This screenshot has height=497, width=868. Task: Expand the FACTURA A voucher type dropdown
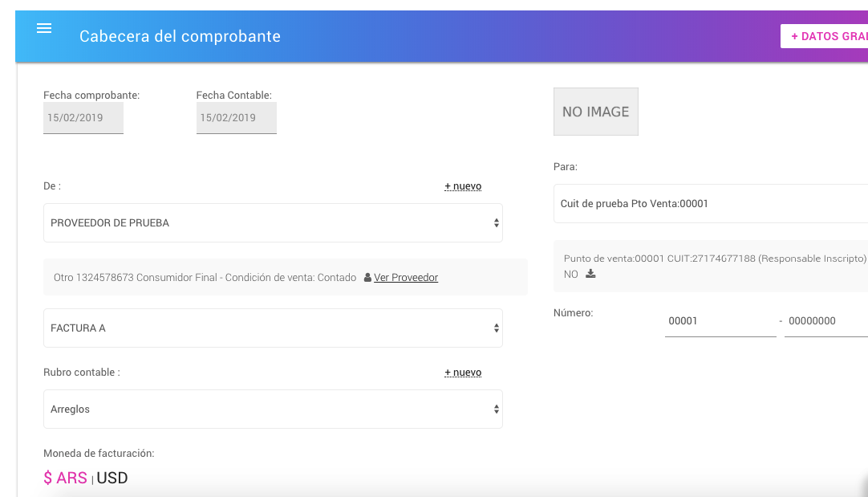273,328
